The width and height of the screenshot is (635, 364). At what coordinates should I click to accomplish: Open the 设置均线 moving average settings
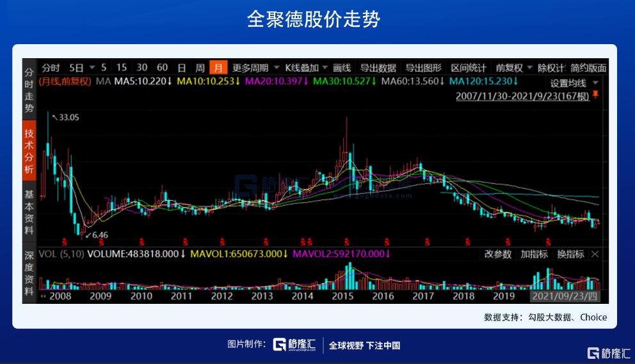568,83
